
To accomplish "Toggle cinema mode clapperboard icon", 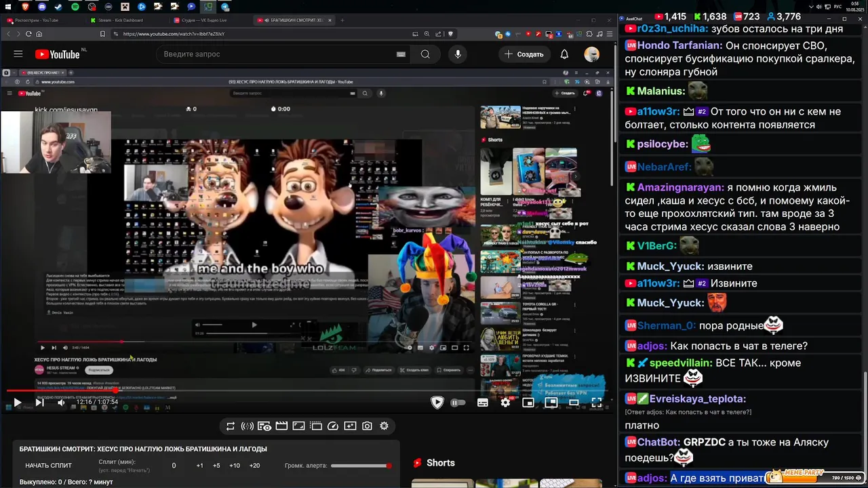I will pyautogui.click(x=281, y=426).
